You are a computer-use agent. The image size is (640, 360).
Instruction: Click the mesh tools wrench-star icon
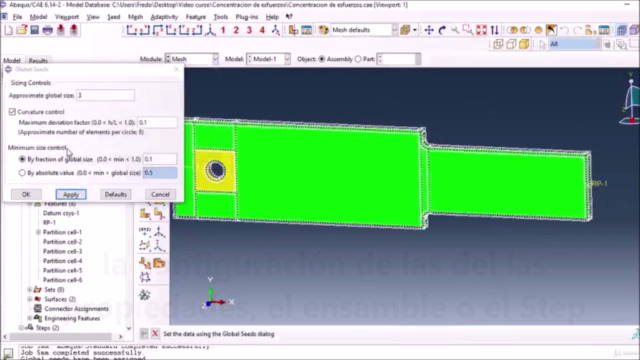(x=145, y=295)
